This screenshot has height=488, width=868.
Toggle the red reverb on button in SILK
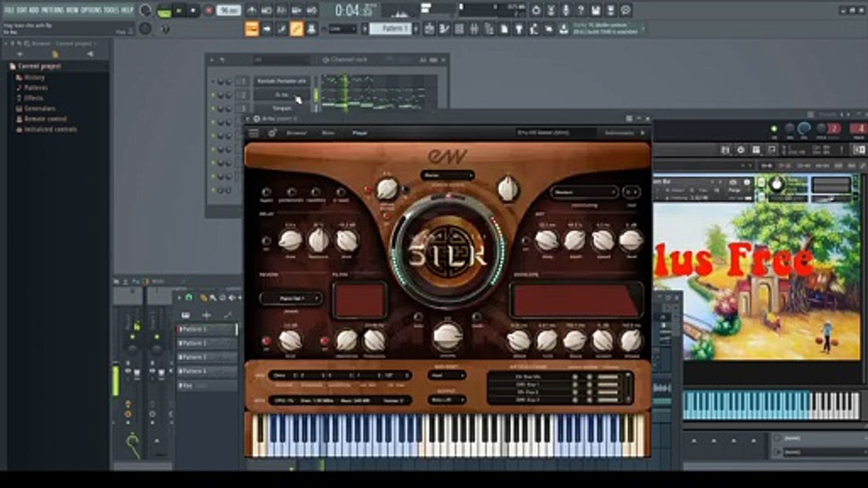click(x=266, y=340)
